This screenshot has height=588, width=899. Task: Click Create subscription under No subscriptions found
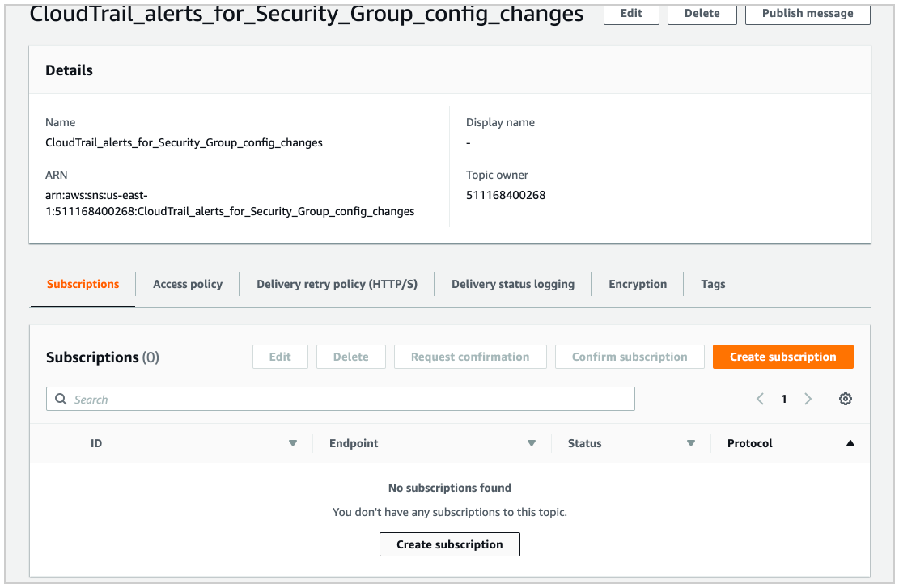[450, 544]
